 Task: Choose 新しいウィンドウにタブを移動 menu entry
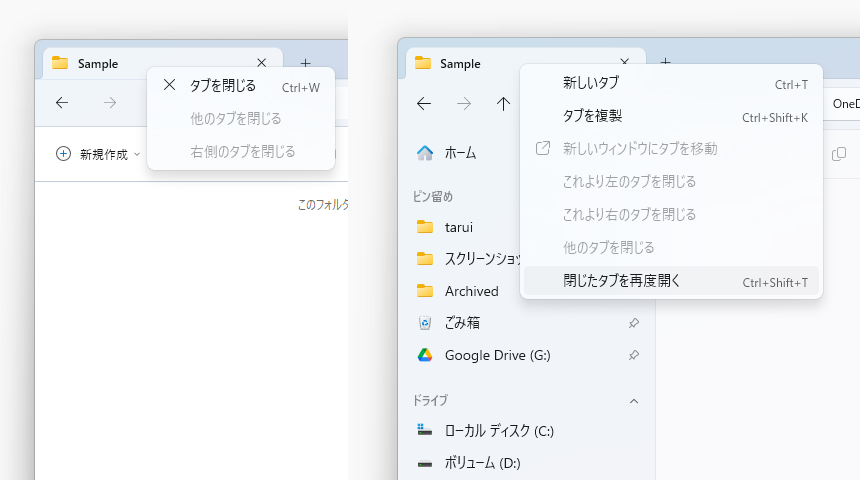(x=671, y=149)
